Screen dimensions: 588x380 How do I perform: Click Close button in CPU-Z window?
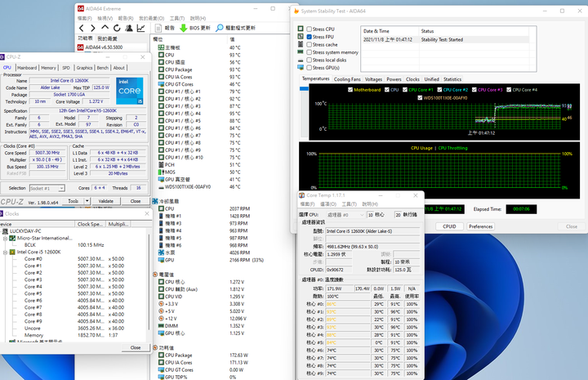click(x=136, y=201)
